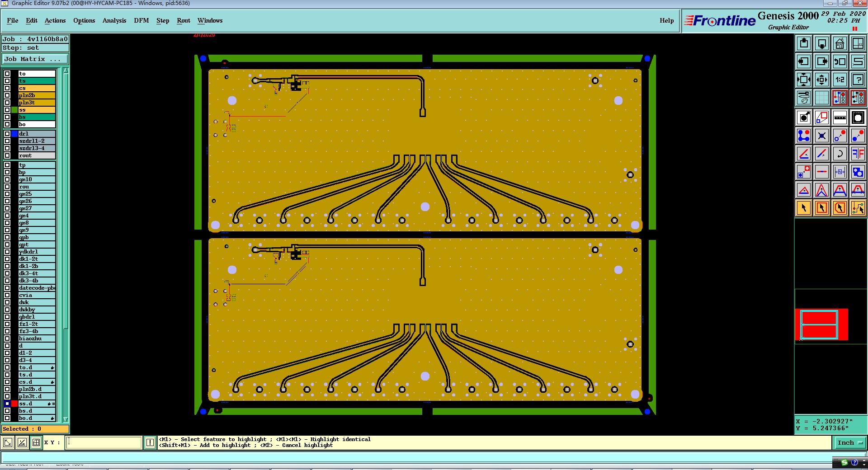This screenshot has height=470, width=868.
Task: Open the Help menu
Action: (x=666, y=20)
